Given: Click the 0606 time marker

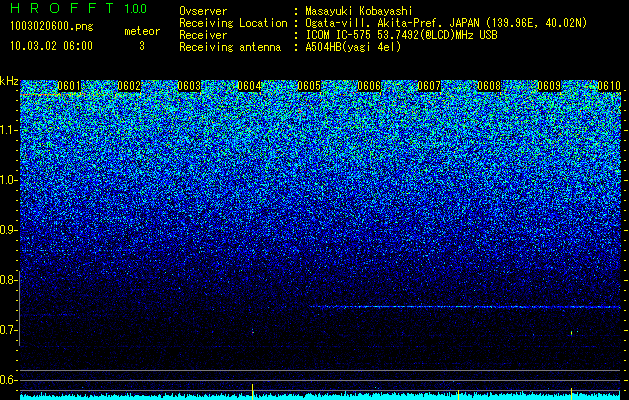Looking at the screenshot, I should tap(369, 86).
